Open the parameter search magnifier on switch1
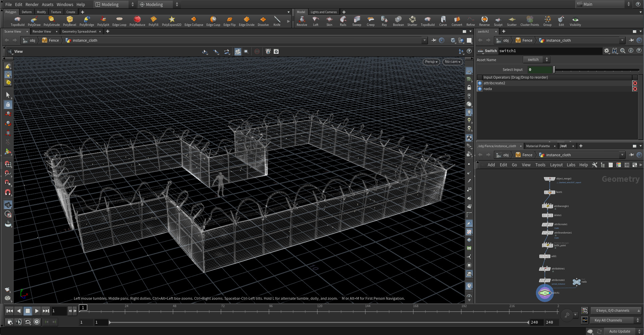The image size is (644, 335). (x=623, y=51)
